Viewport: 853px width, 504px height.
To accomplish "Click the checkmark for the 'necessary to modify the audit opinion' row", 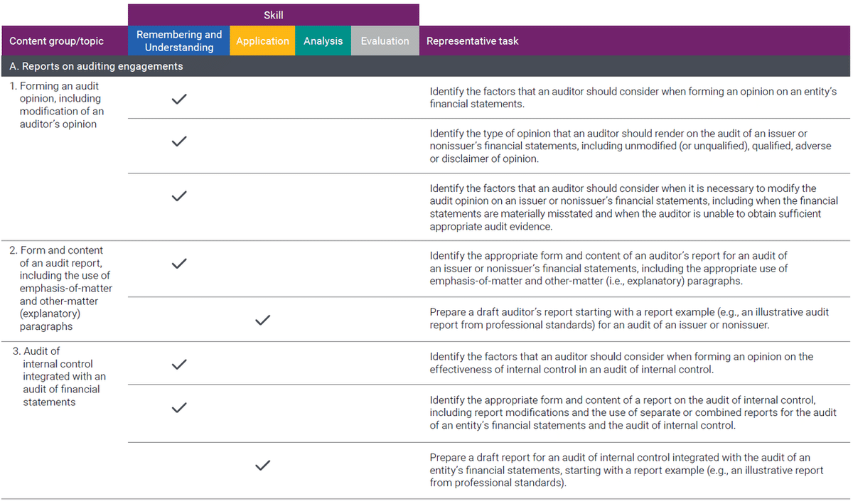I will click(x=179, y=195).
